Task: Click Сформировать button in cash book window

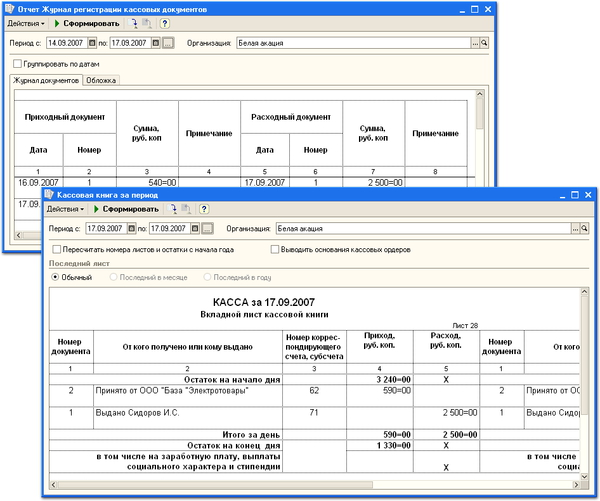Action: (x=126, y=209)
